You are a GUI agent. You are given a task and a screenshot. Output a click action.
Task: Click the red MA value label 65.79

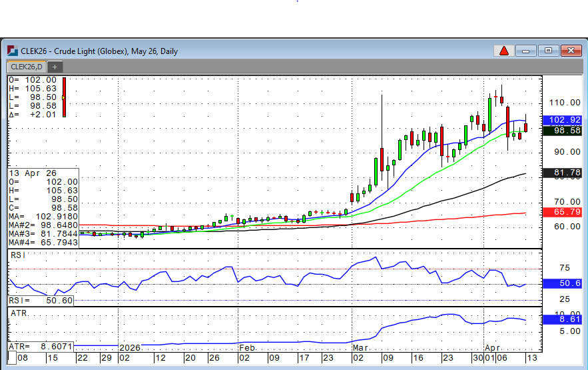coord(562,212)
